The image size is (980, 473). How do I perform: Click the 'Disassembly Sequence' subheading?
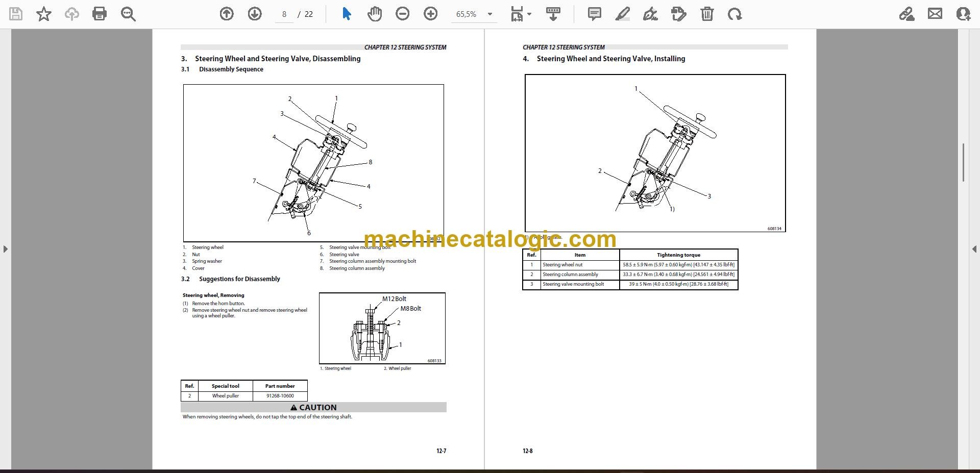[231, 69]
